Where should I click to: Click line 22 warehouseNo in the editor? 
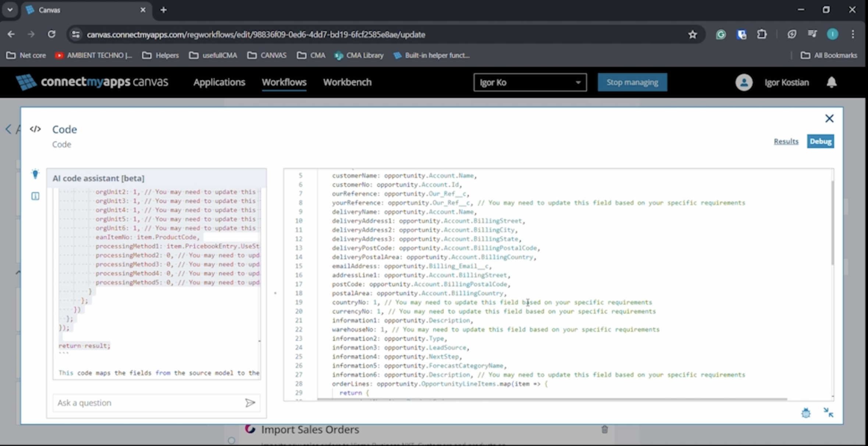tap(495, 329)
